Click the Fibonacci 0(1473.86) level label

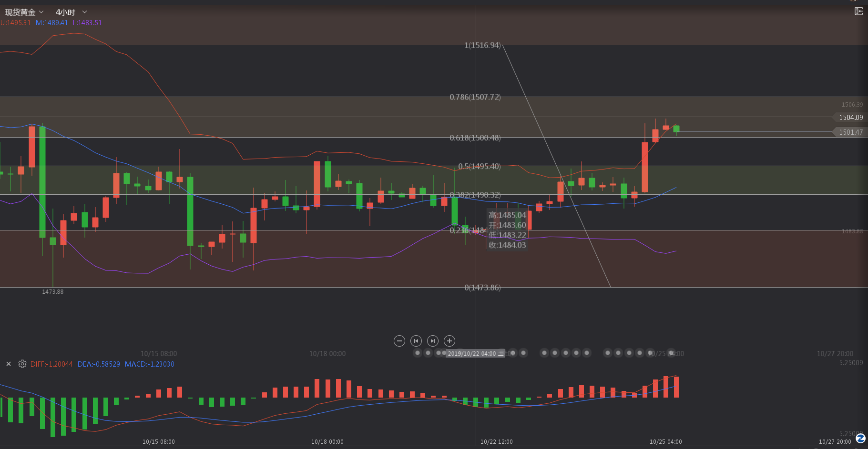tap(482, 288)
